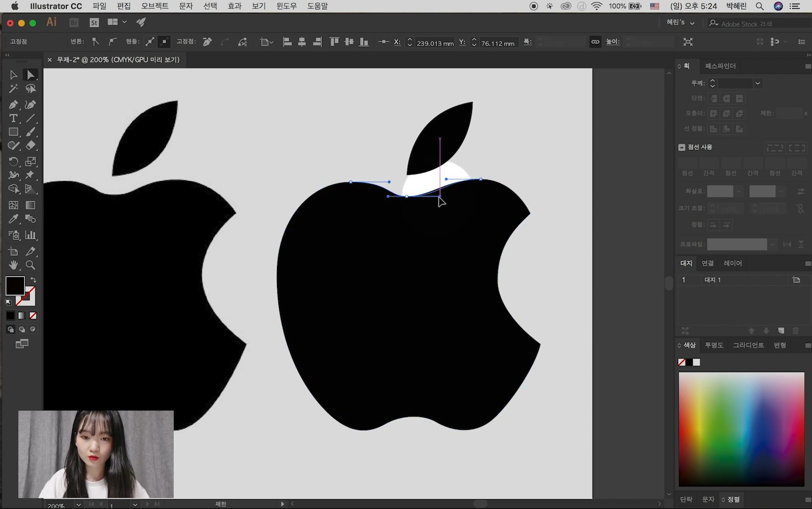Open the 파일 menu
Screen dimensions: 812x509
tap(99, 6)
